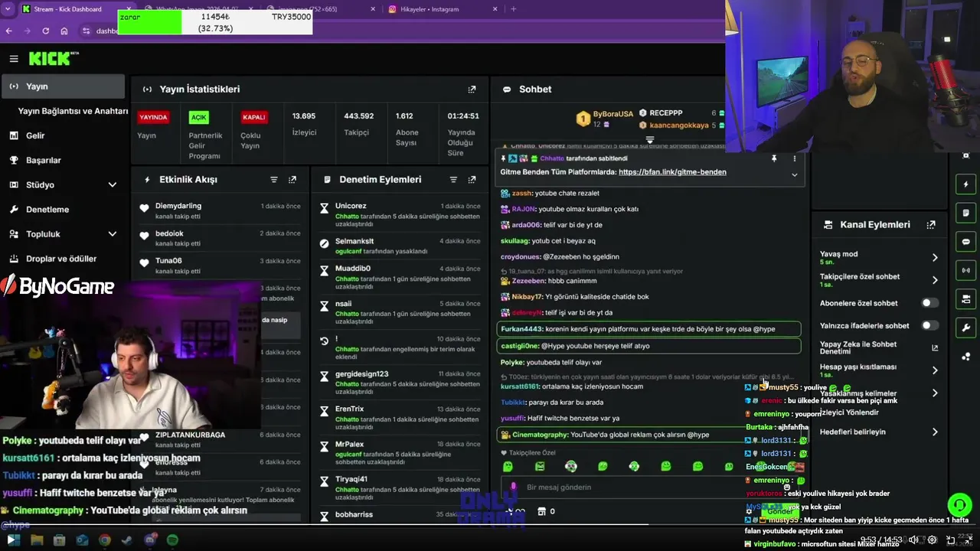The height and width of the screenshot is (551, 980).
Task: Open the hamburger menu beside Kick logo
Action: pos(14,59)
